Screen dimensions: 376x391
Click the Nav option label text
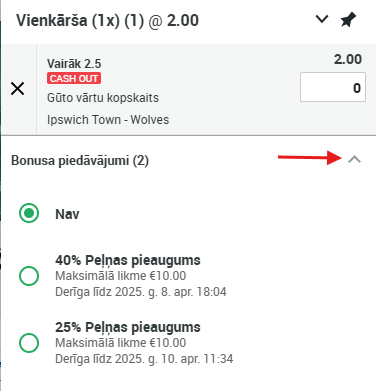(x=67, y=214)
